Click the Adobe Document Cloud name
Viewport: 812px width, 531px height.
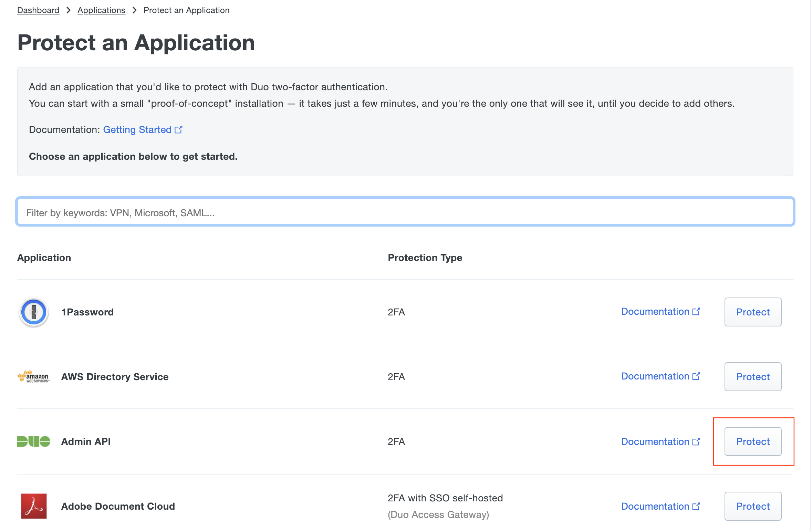pos(118,506)
